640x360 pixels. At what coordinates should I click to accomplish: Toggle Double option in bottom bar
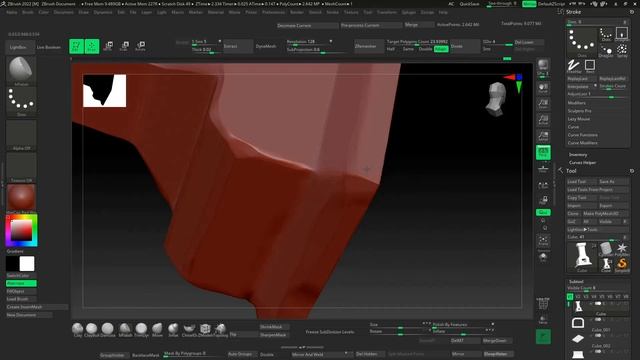267,354
